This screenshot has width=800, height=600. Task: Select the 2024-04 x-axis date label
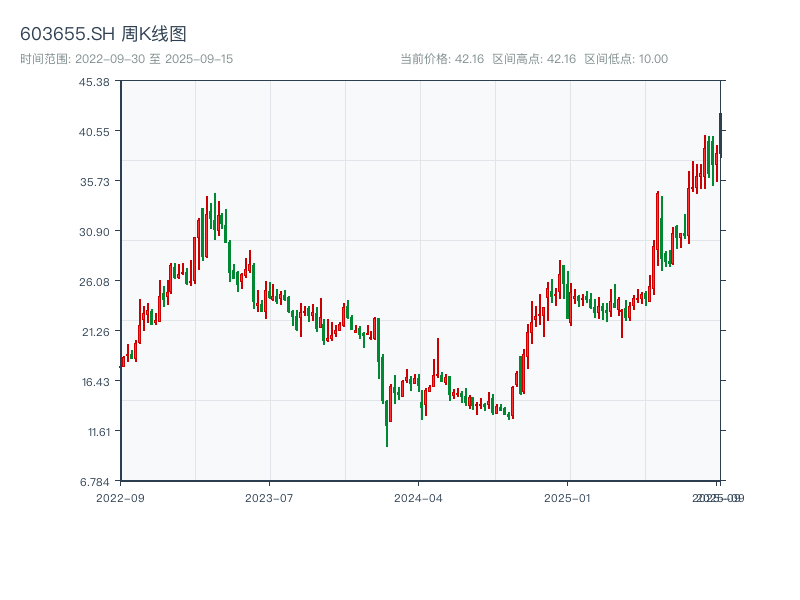pyautogui.click(x=419, y=497)
